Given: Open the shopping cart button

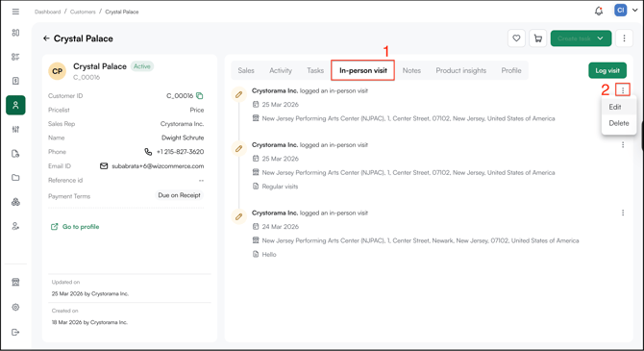Looking at the screenshot, I should point(538,38).
